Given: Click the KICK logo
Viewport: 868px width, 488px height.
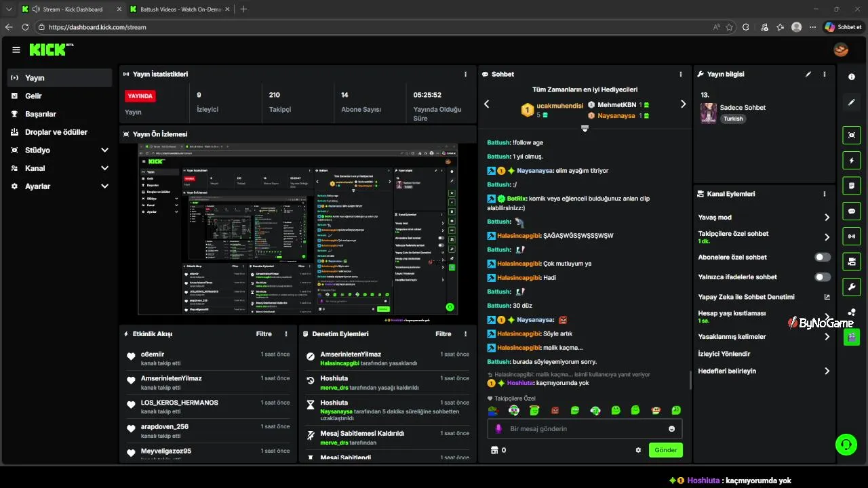Looking at the screenshot, I should pyautogui.click(x=51, y=49).
